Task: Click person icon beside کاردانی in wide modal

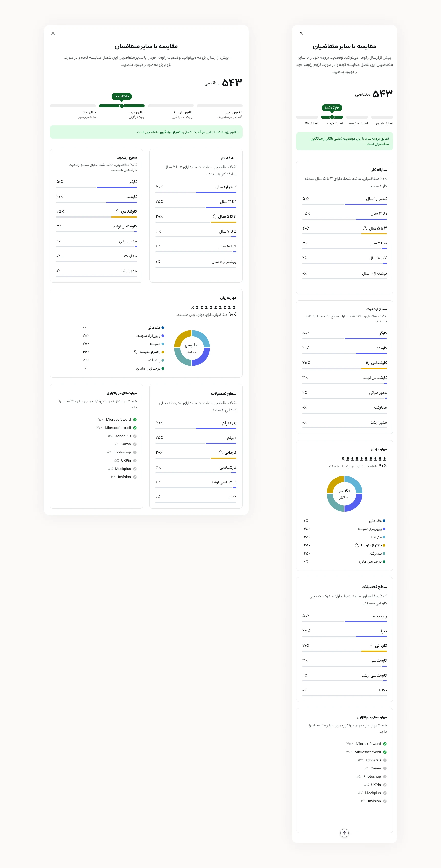Action: (x=220, y=452)
